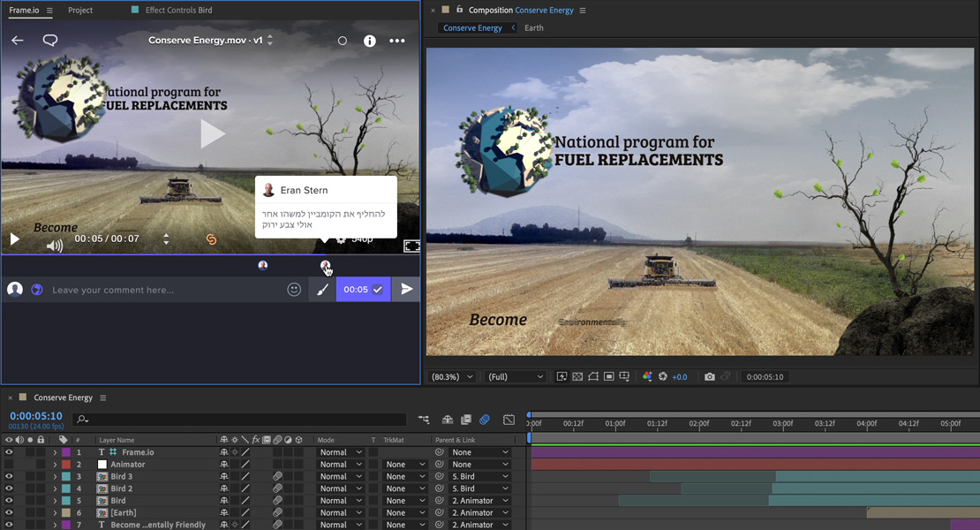
Task: Switch to the Project tab
Action: point(79,11)
